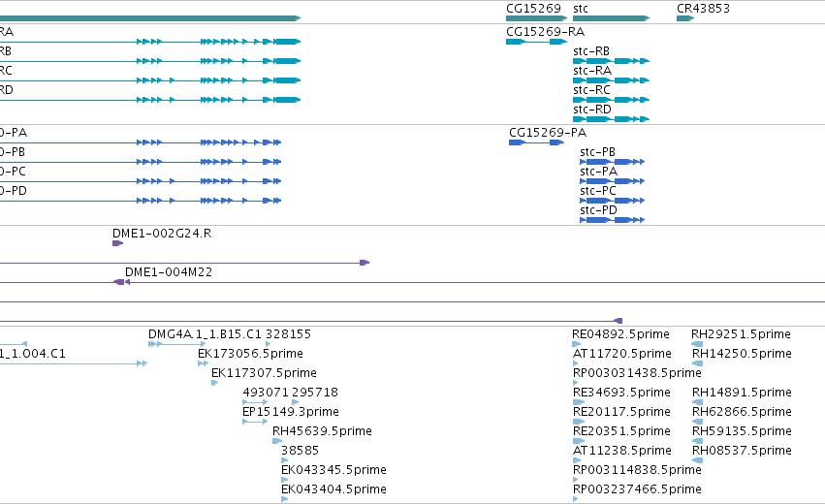Click the CG15269-PA protein label
This screenshot has height=504, width=825.
coord(548,133)
